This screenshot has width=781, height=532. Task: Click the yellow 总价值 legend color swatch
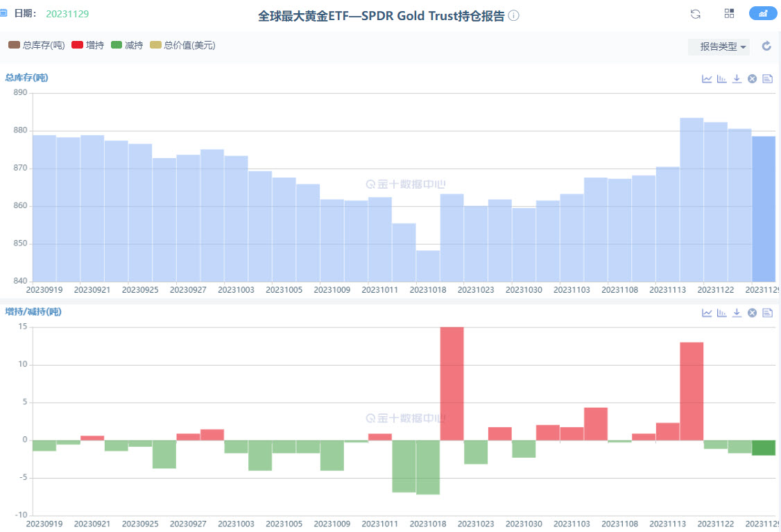[x=156, y=45]
